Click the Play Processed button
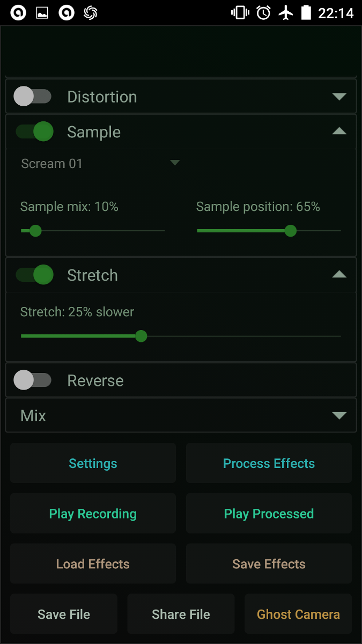 coord(269,514)
